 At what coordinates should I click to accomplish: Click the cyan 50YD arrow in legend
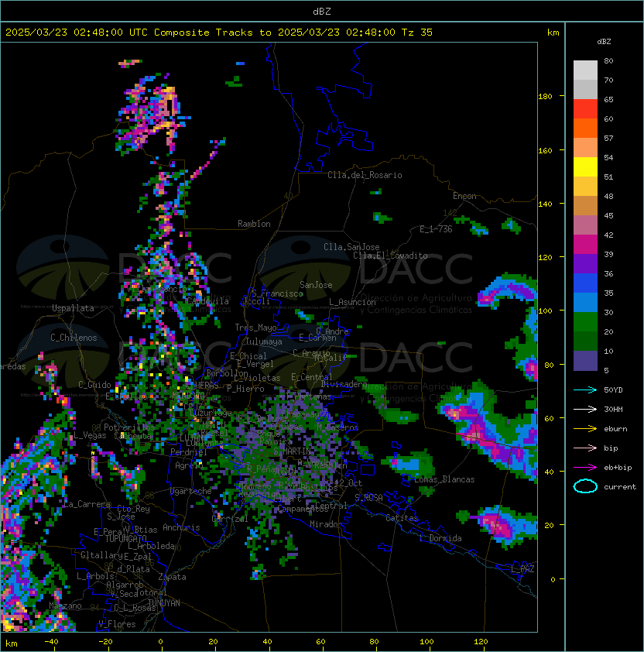[x=585, y=389]
